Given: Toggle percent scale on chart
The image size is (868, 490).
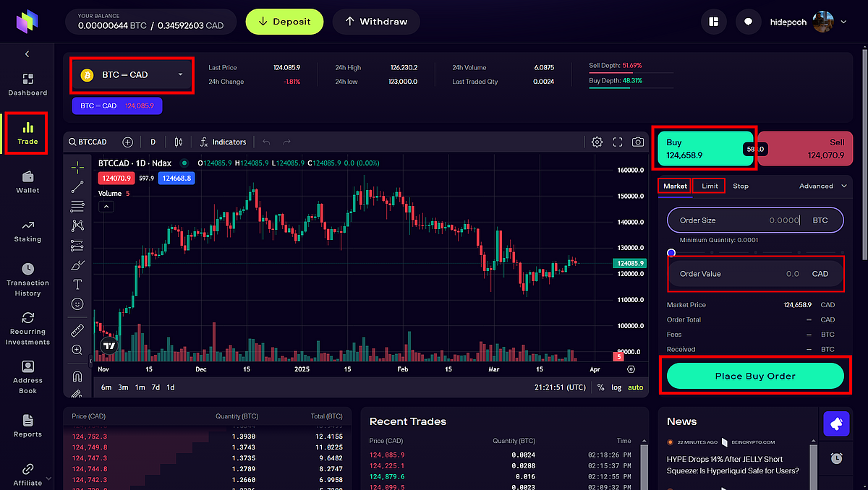Looking at the screenshot, I should (600, 387).
